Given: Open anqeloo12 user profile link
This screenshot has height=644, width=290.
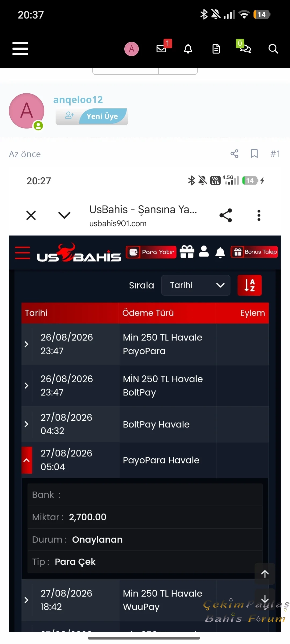Looking at the screenshot, I should [78, 100].
